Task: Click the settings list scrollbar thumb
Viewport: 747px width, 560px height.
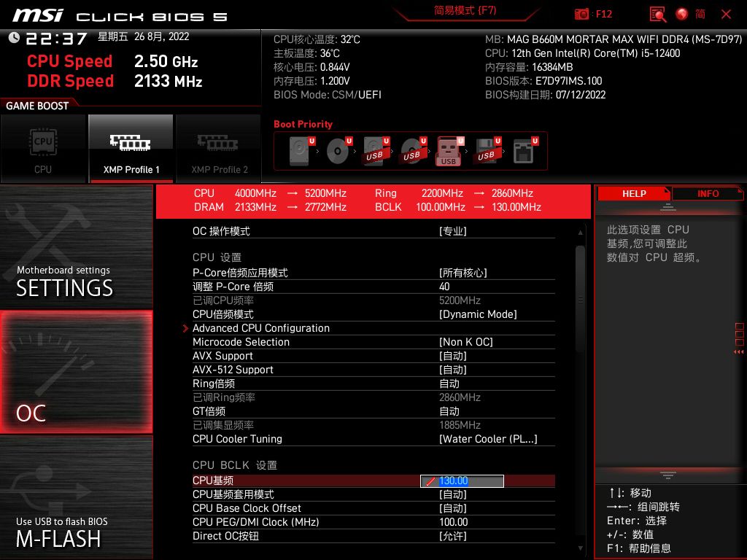Action: (x=580, y=299)
